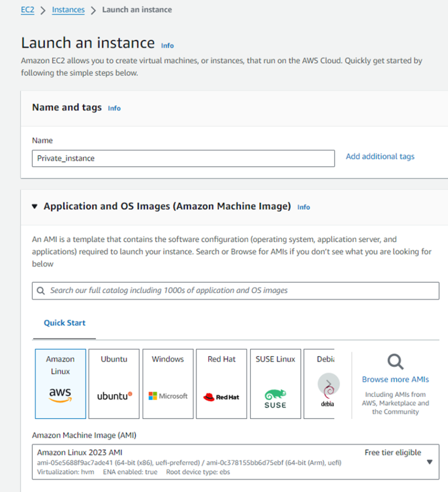Open Info link beside Name and tags
Viewport: 448px width, 492px height.
pos(114,108)
